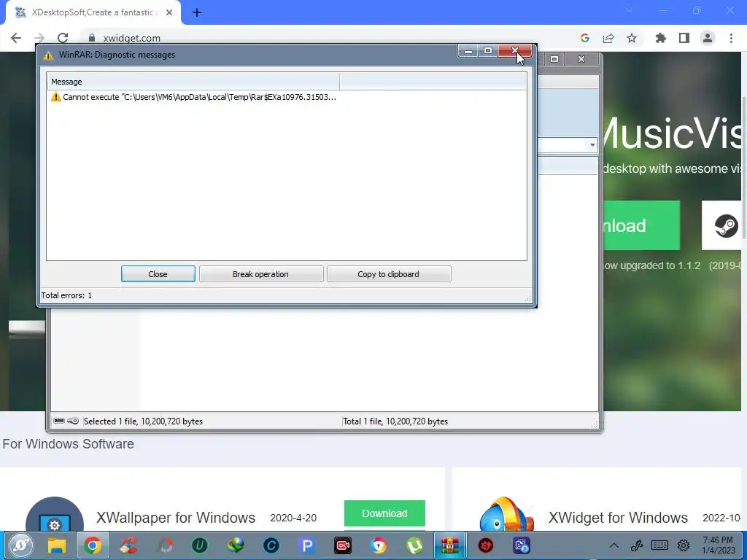Screen dimensions: 747x560
Task: Open WinRAR from the taskbar
Action: tap(449, 545)
